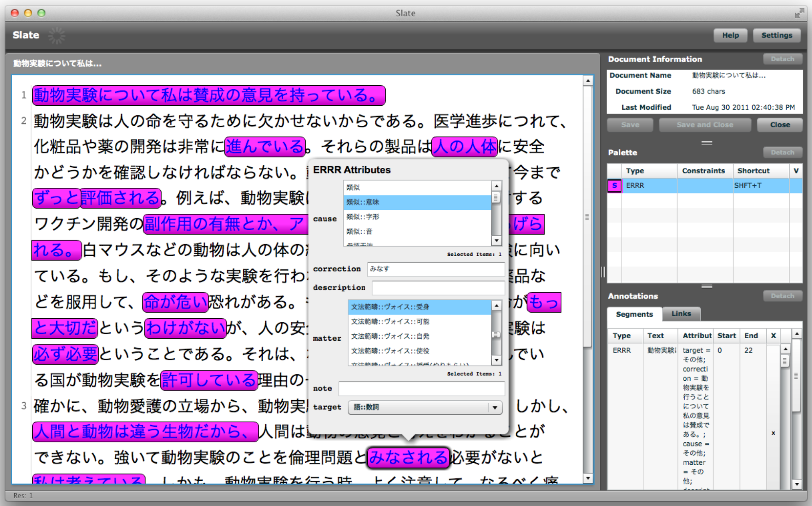Click the document text vertical scrollbar thumb
This screenshot has height=506, width=812.
click(588, 216)
